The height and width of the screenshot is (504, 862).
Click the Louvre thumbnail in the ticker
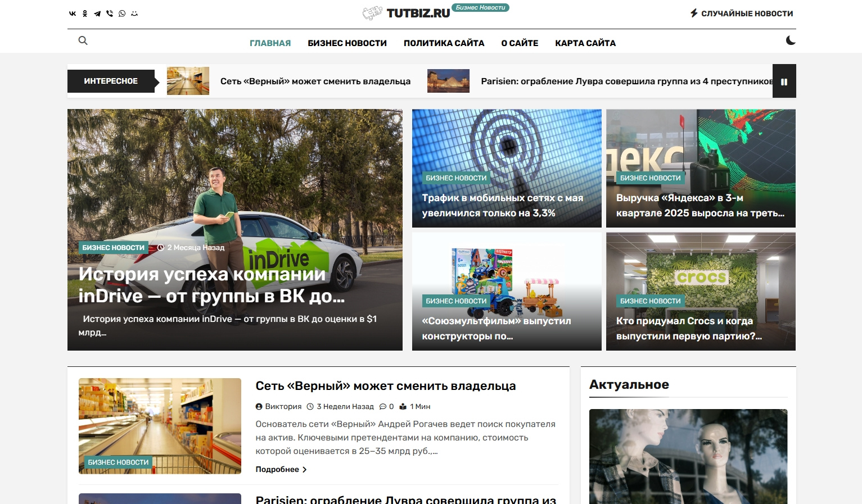coord(448,81)
